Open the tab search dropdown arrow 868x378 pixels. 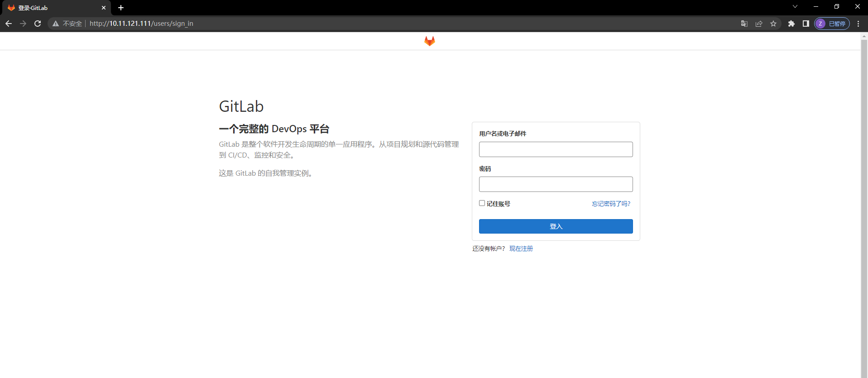click(795, 6)
